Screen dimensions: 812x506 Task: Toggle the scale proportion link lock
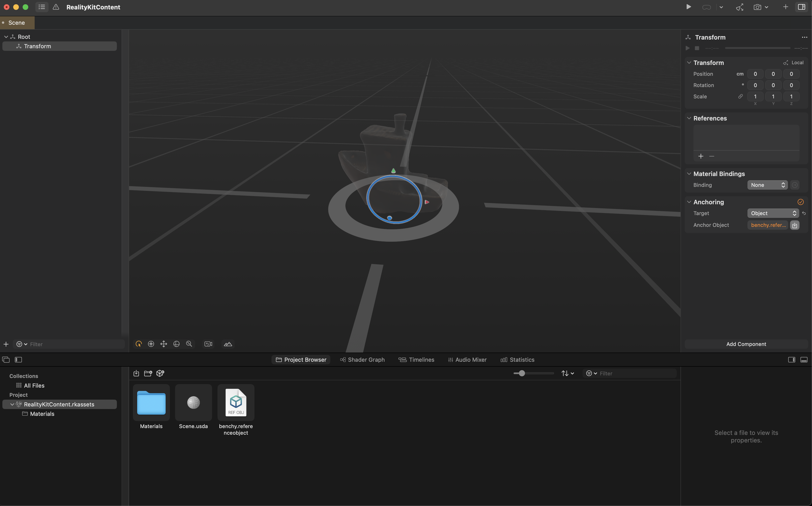coord(740,97)
